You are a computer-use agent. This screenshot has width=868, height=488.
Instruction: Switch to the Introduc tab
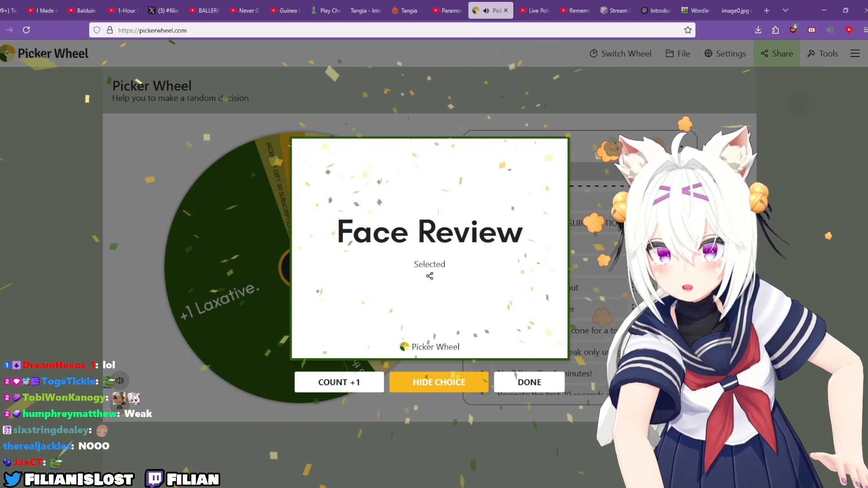tap(656, 10)
